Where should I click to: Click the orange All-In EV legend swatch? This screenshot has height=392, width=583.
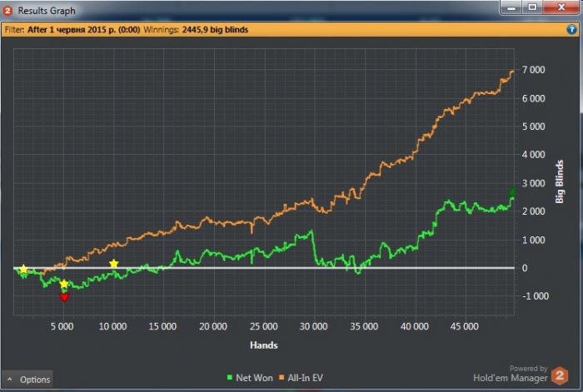click(x=282, y=378)
